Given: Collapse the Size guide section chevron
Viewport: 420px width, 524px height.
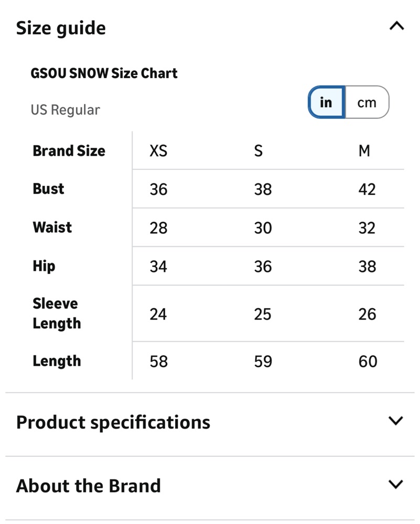Looking at the screenshot, I should [x=396, y=26].
